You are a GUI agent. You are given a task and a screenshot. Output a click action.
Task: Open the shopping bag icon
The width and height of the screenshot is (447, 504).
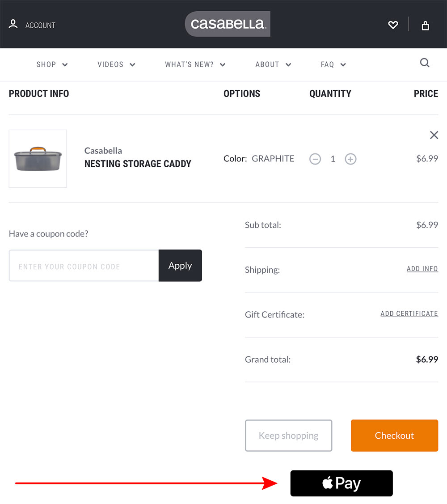click(426, 25)
